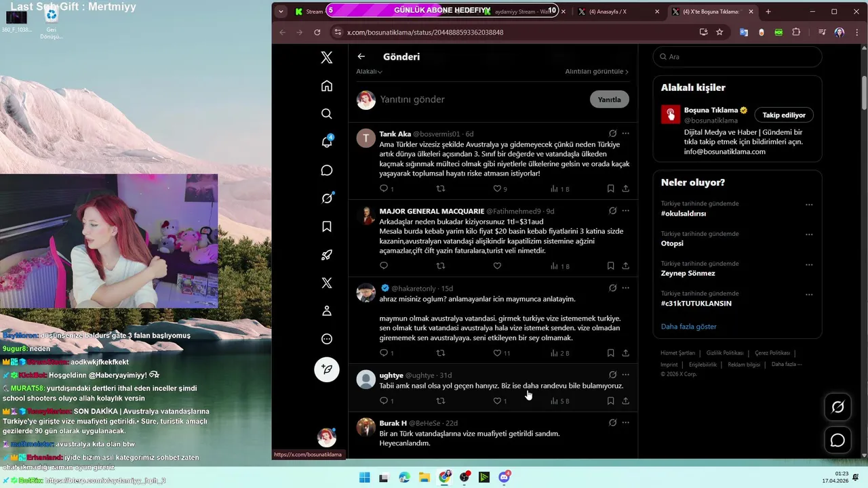This screenshot has width=868, height=488.
Task: Open floating Grok button at bottom right
Action: (x=837, y=407)
